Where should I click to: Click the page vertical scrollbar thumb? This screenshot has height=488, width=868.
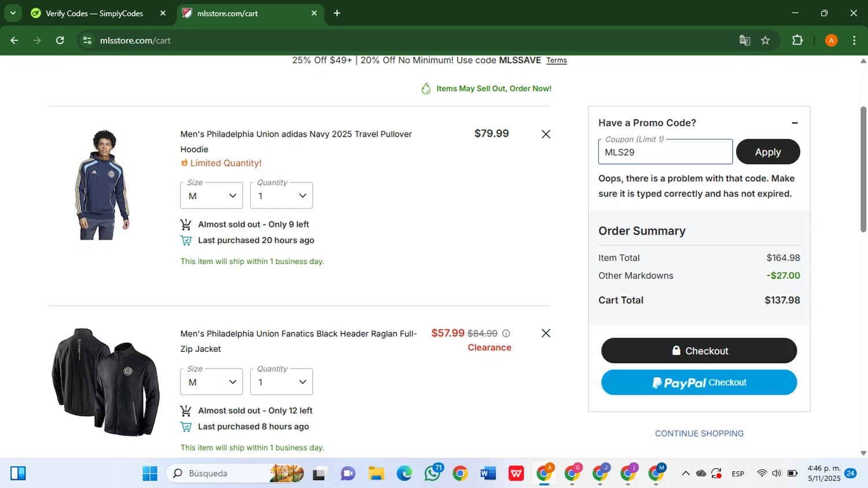pos(863,169)
